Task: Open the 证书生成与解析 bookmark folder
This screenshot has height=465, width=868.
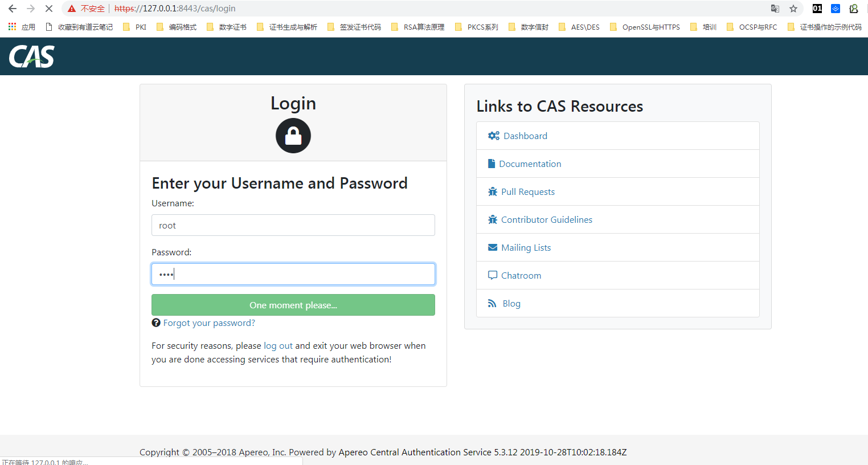Action: coord(287,27)
